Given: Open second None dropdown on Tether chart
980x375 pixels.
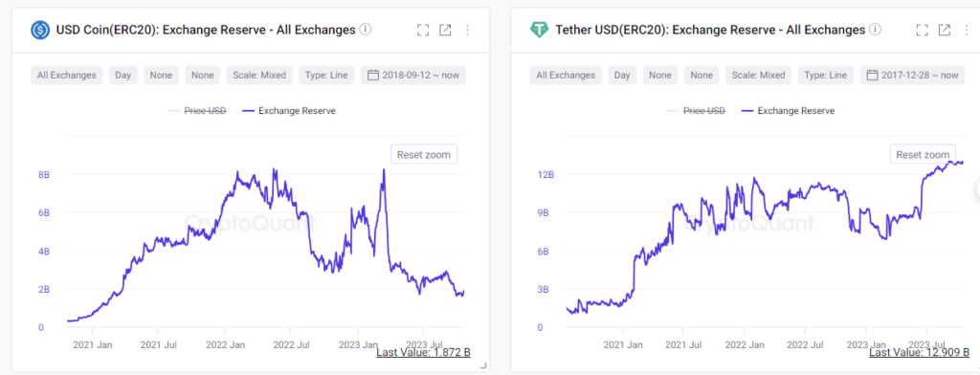Looking at the screenshot, I should [702, 75].
